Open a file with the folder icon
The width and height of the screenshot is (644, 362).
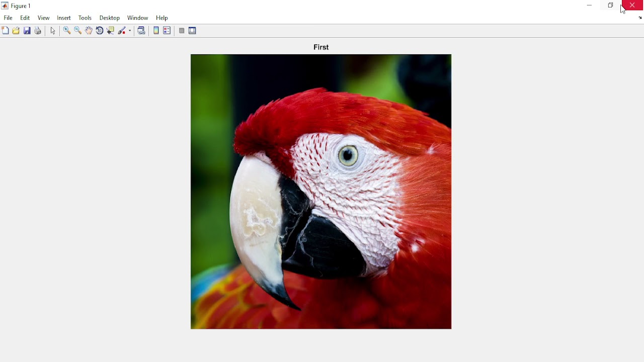(16, 31)
